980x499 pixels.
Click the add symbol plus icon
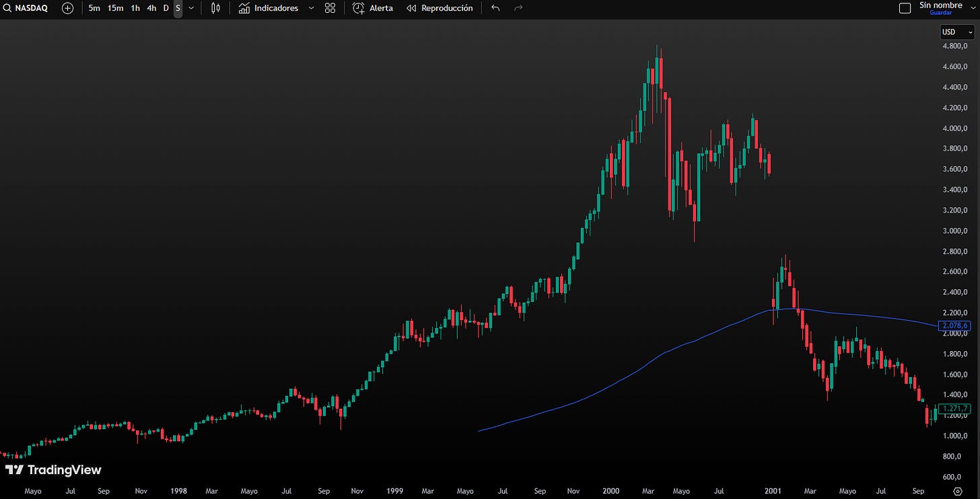pos(68,8)
